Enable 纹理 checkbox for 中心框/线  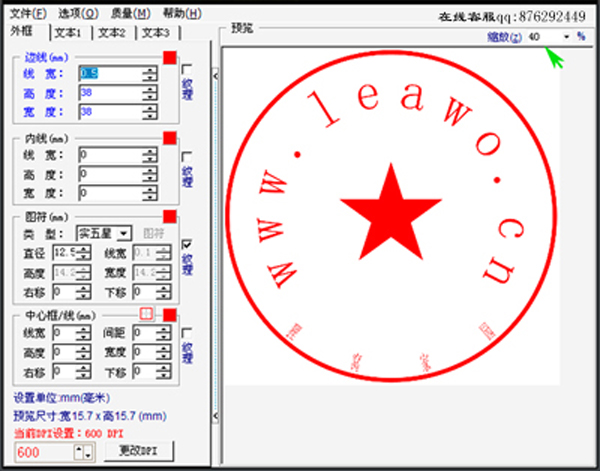(x=187, y=332)
